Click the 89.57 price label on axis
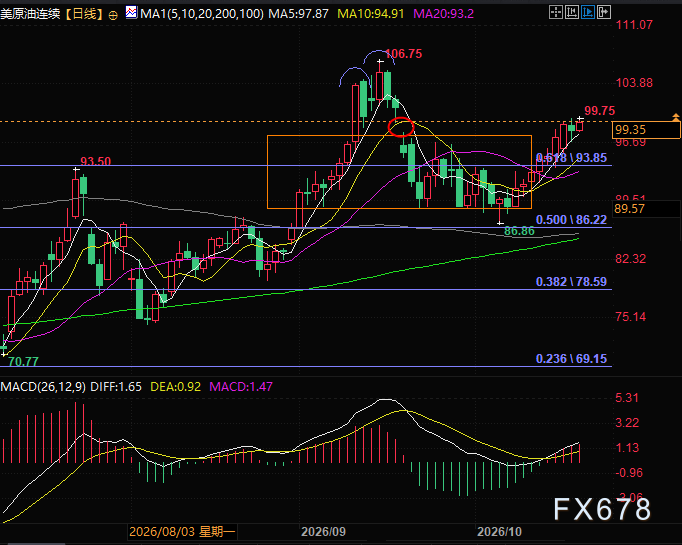The height and width of the screenshot is (545, 682). [x=629, y=209]
